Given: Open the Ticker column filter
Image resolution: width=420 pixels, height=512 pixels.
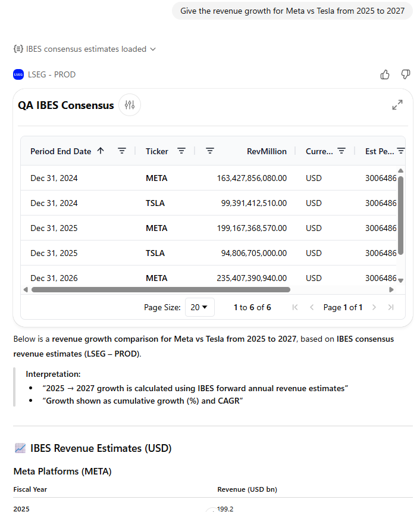Looking at the screenshot, I should point(181,151).
